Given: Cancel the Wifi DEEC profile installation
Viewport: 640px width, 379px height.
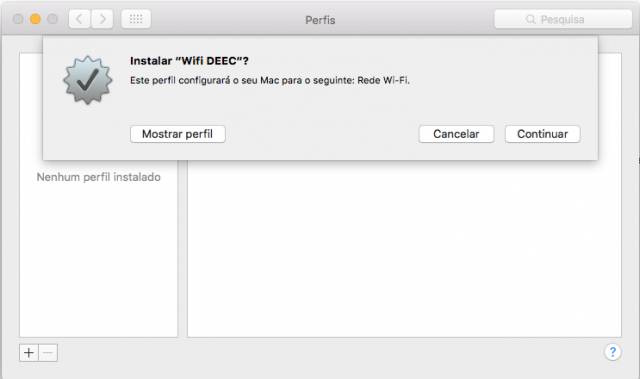Looking at the screenshot, I should 456,134.
